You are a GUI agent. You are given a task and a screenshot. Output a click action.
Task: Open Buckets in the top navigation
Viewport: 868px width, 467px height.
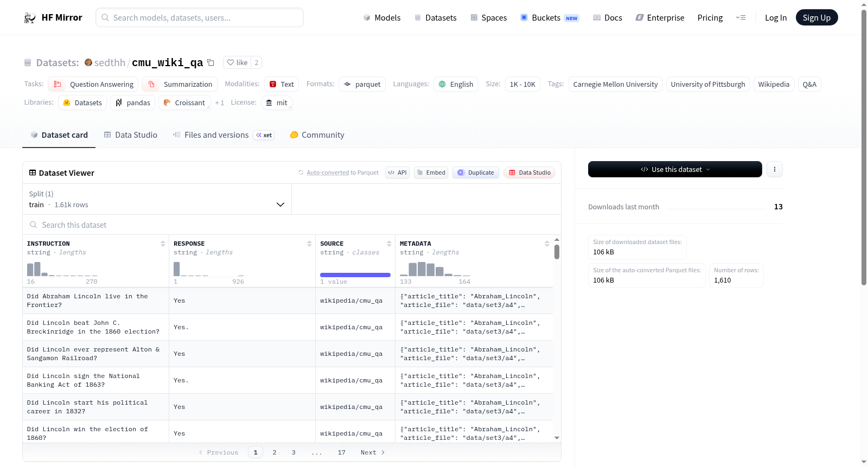point(550,18)
